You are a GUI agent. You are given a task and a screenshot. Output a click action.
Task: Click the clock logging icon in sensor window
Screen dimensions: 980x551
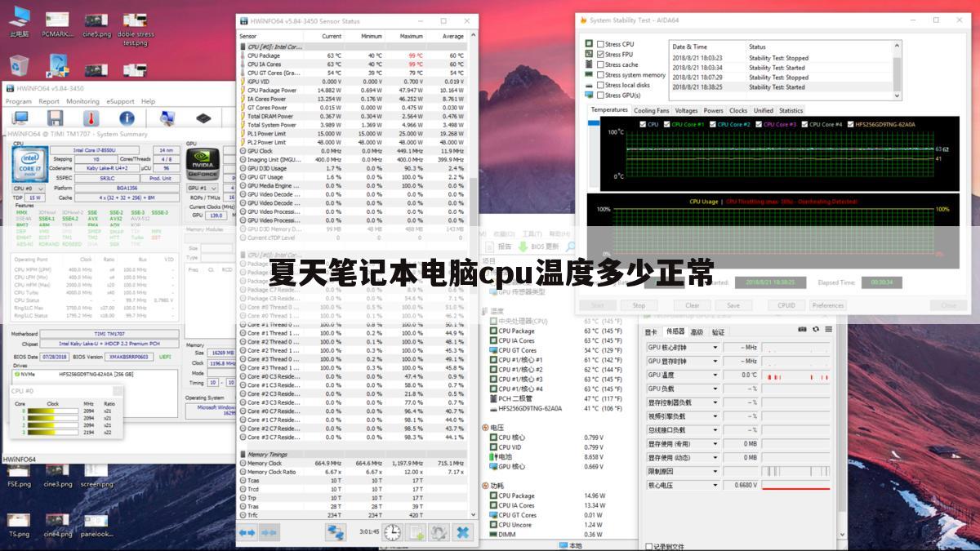point(392,533)
